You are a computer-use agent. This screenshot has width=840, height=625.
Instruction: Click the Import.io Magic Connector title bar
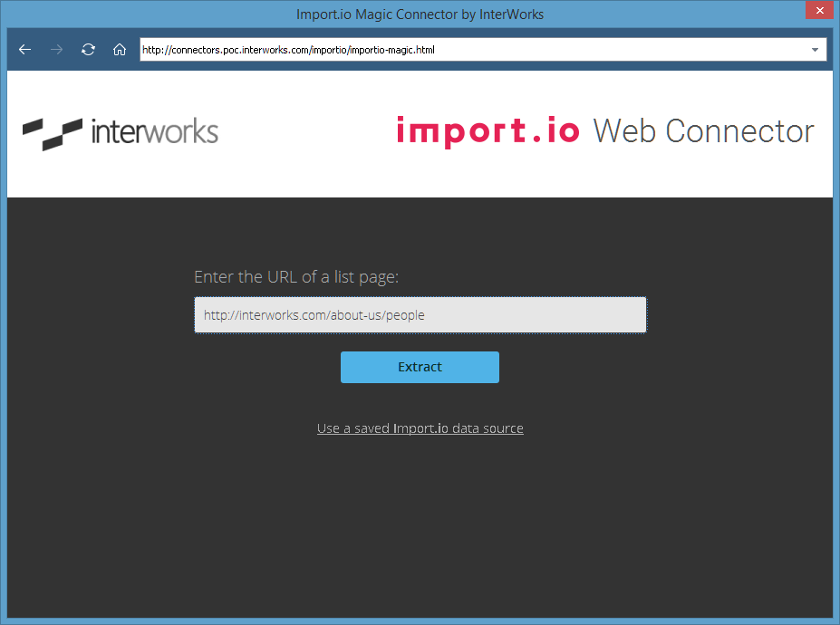[x=420, y=13]
